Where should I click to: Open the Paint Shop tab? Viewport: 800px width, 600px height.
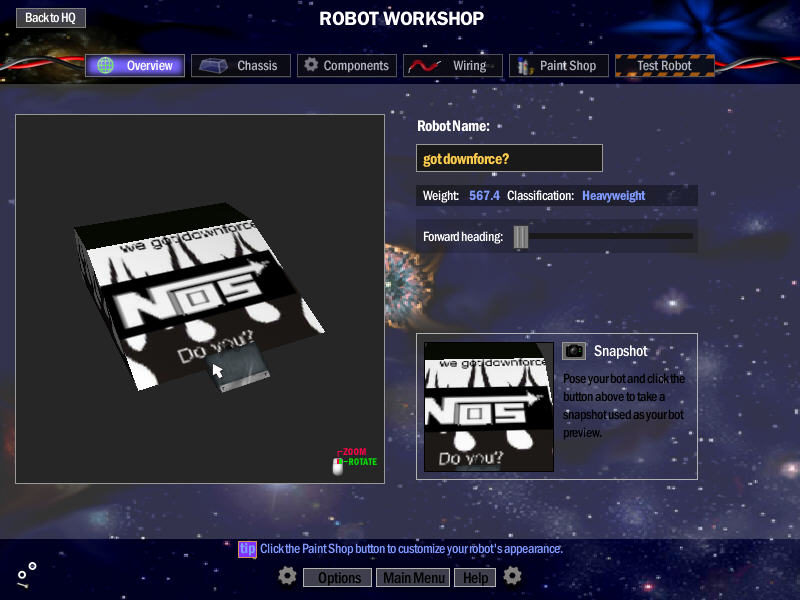pos(559,65)
